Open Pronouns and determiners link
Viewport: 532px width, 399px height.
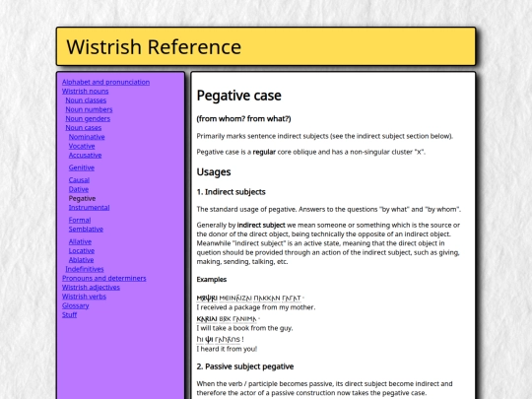pyautogui.click(x=104, y=279)
